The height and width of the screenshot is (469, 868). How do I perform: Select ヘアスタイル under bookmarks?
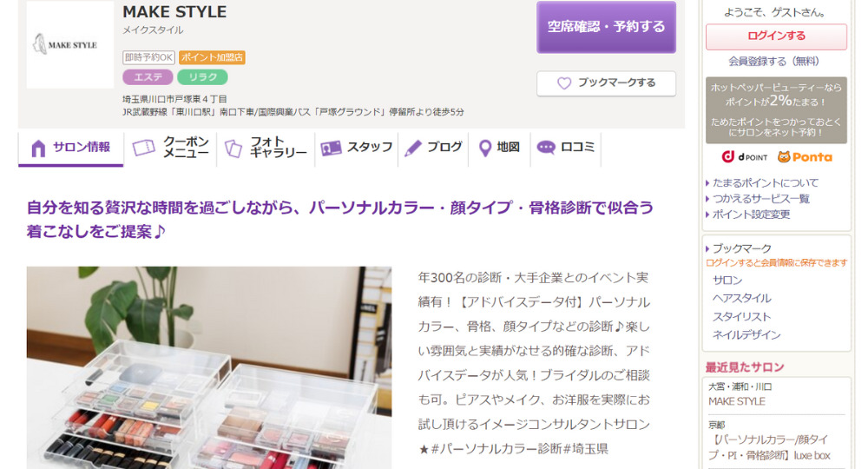(742, 298)
